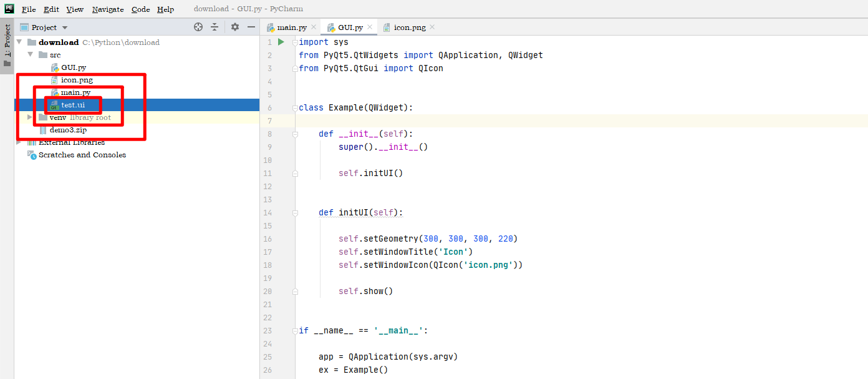Fold the if __name__ block at line 23
This screenshot has height=379, width=868.
click(296, 330)
